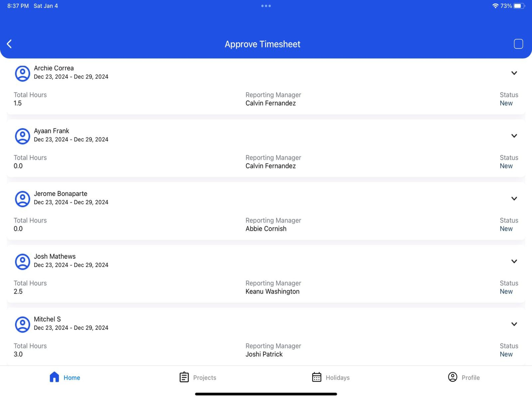Image resolution: width=532 pixels, height=399 pixels.
Task: Click Archie Correa's date range text
Action: 71,77
